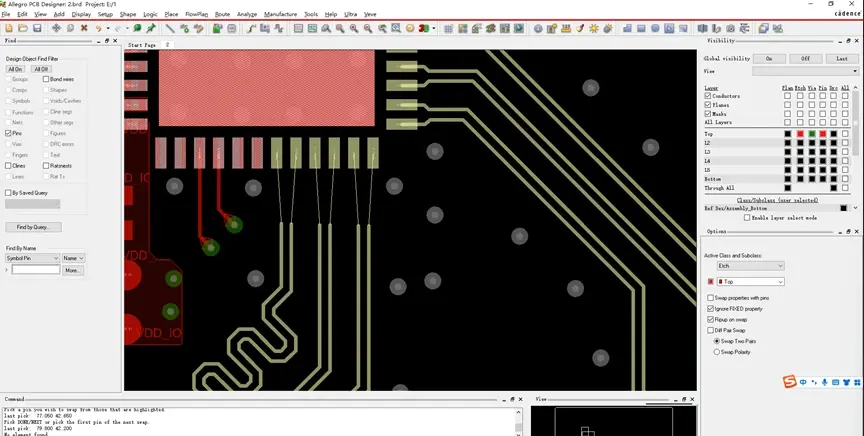Image resolution: width=864 pixels, height=436 pixels.
Task: Open the Route menu
Action: [222, 14]
